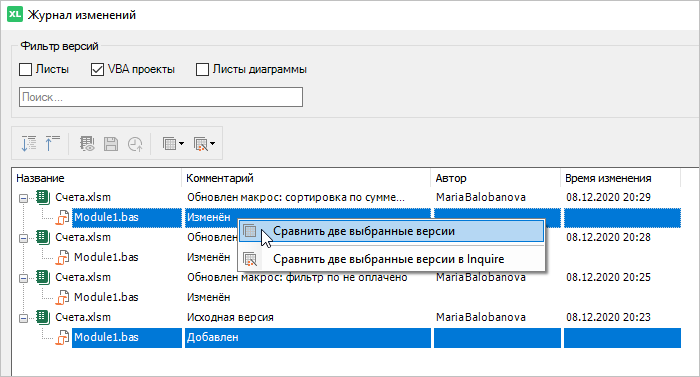700x377 pixels.
Task: Click the module file icon in Добавлен row
Action: (x=62, y=338)
